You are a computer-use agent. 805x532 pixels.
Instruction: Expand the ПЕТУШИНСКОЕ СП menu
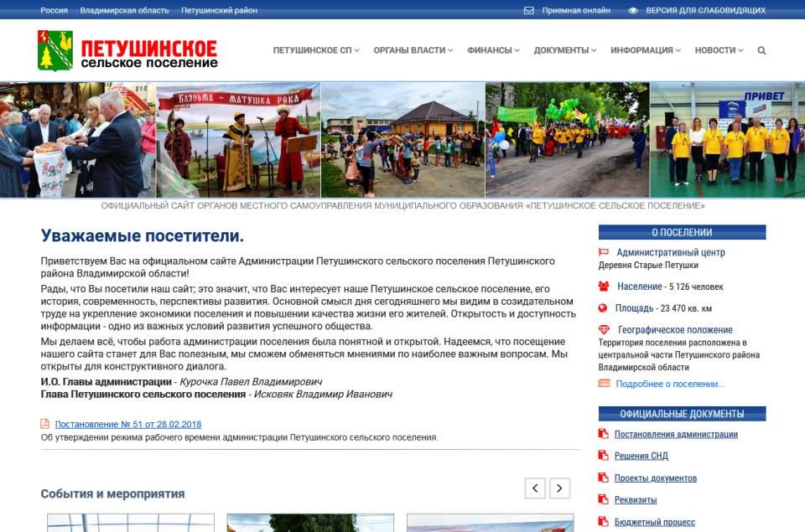(316, 50)
